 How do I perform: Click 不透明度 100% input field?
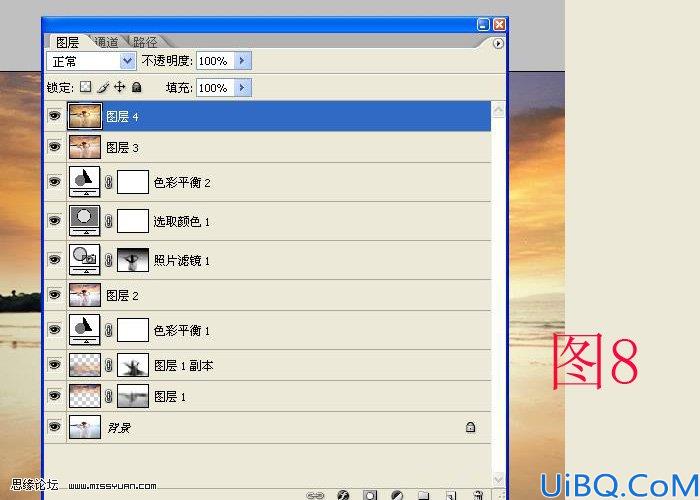point(215,61)
